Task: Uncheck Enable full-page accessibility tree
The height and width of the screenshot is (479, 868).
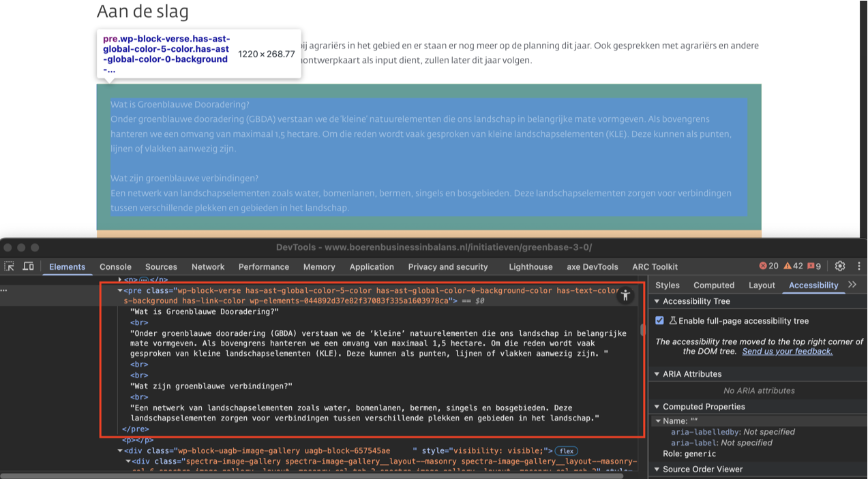Action: pos(659,321)
